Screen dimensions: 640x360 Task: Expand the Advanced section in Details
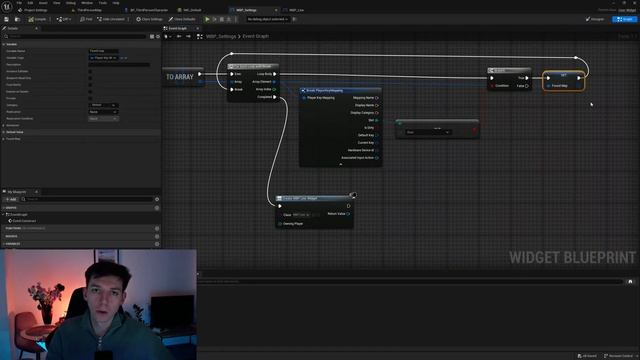point(4,125)
